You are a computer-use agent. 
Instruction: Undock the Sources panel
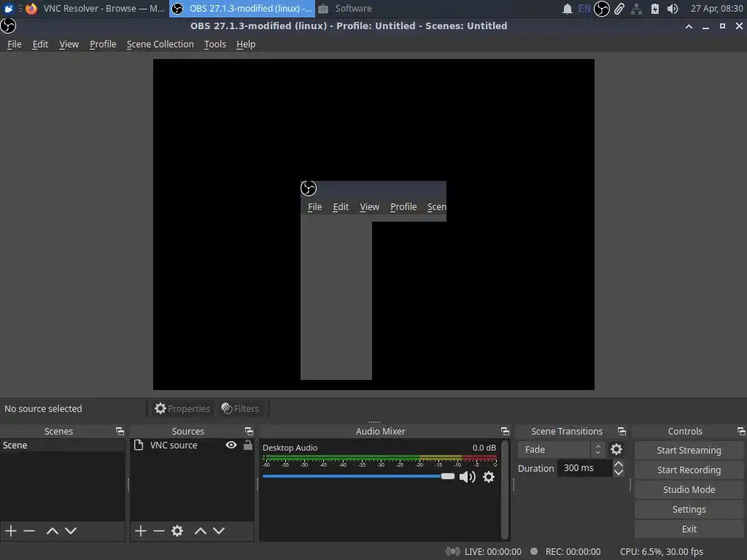coord(249,431)
